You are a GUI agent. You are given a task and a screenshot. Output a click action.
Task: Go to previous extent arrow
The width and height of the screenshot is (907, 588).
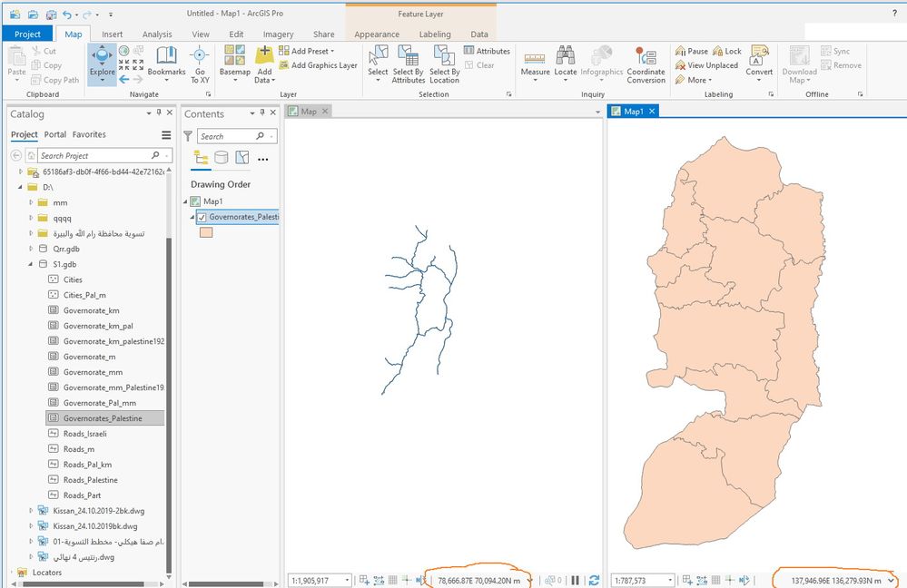124,79
